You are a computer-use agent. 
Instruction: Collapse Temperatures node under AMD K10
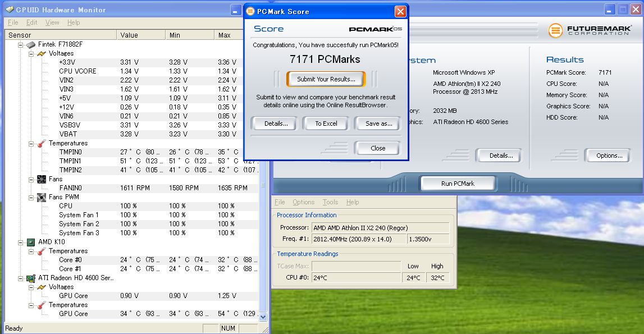[x=31, y=251]
